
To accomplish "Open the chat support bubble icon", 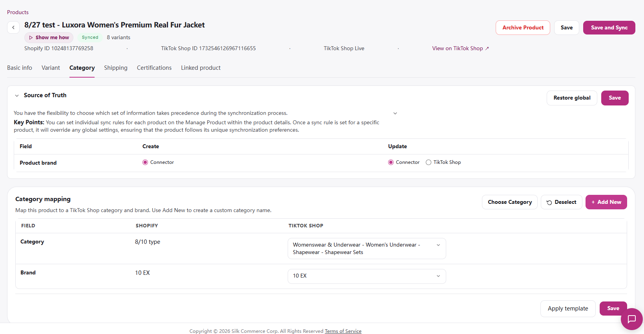I will [x=631, y=319].
